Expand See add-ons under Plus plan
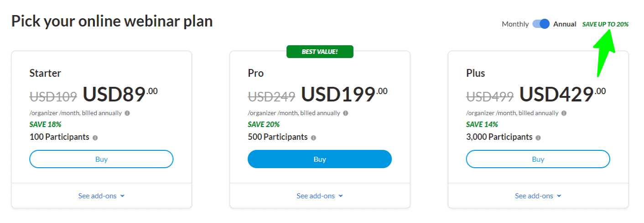 pyautogui.click(x=538, y=196)
